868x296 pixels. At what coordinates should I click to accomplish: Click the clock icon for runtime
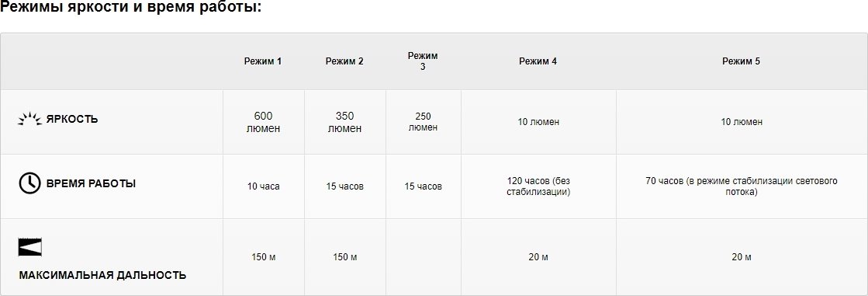click(30, 183)
